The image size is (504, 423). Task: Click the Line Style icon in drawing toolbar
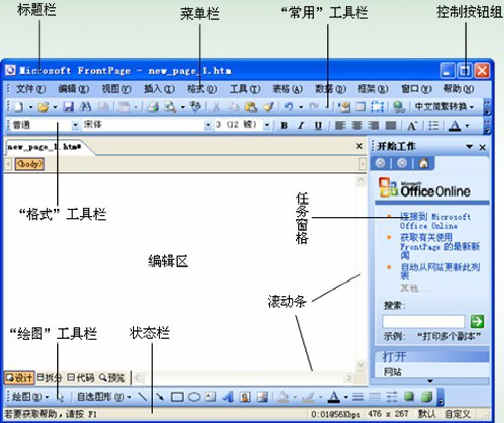click(x=358, y=397)
